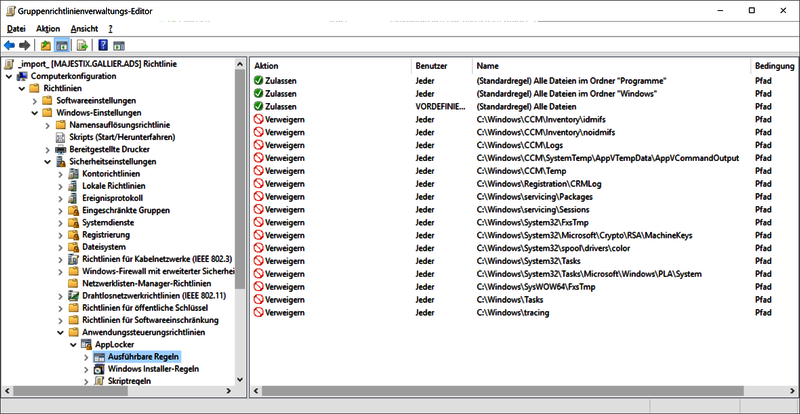Click the VORDEFINIE... user cell
Viewport: 800px width, 414px height.
[x=440, y=107]
